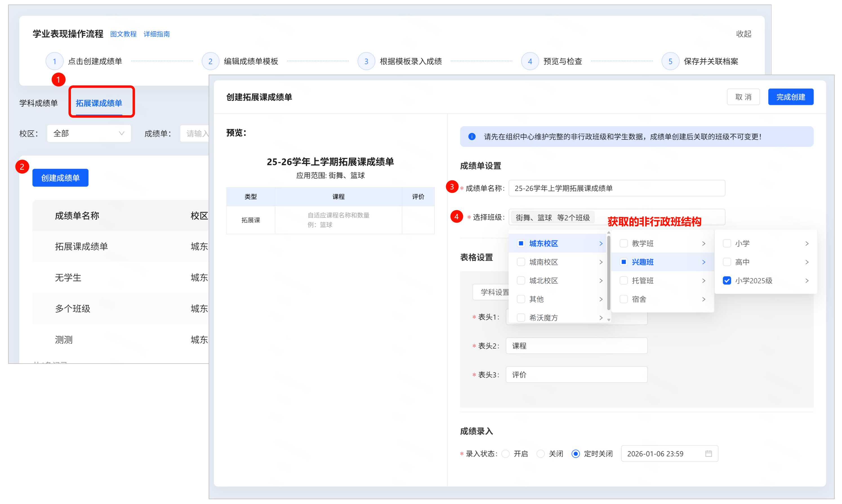Click step 1 circle in workflow

pos(54,61)
